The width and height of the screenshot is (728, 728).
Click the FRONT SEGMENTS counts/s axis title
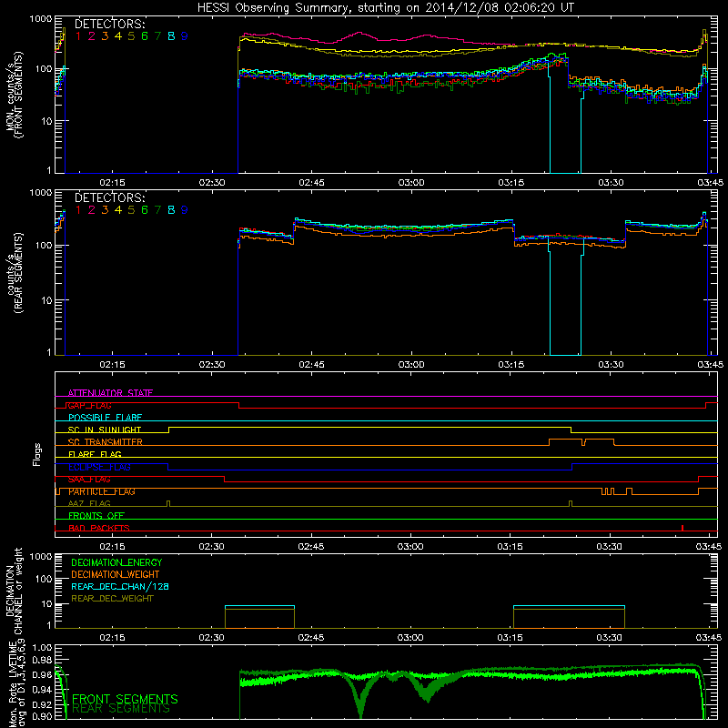click(x=15, y=95)
